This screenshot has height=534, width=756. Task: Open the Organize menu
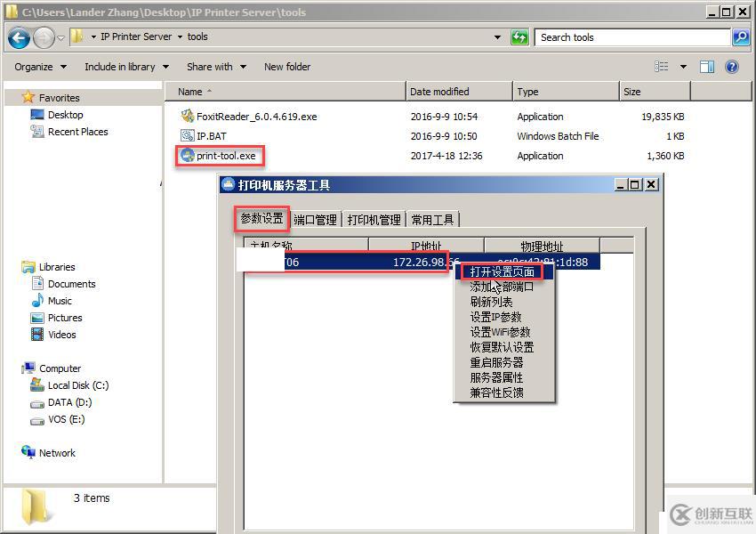[40, 67]
